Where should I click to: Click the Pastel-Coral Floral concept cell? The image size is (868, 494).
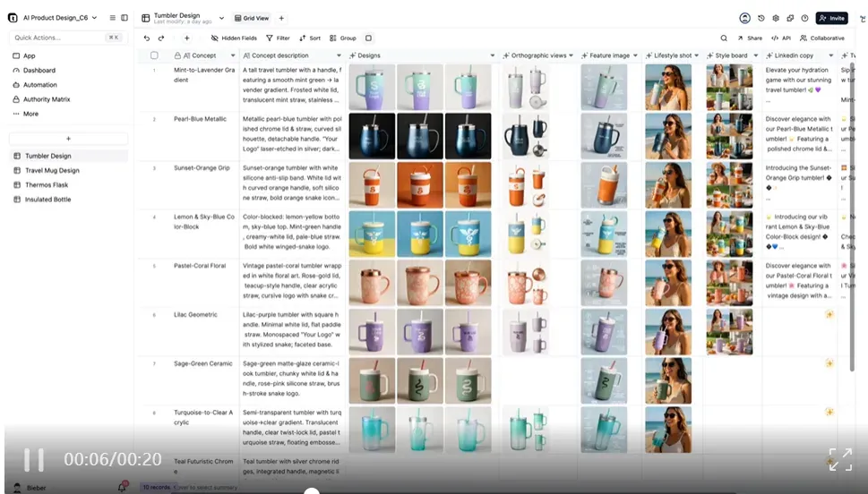[x=204, y=283]
